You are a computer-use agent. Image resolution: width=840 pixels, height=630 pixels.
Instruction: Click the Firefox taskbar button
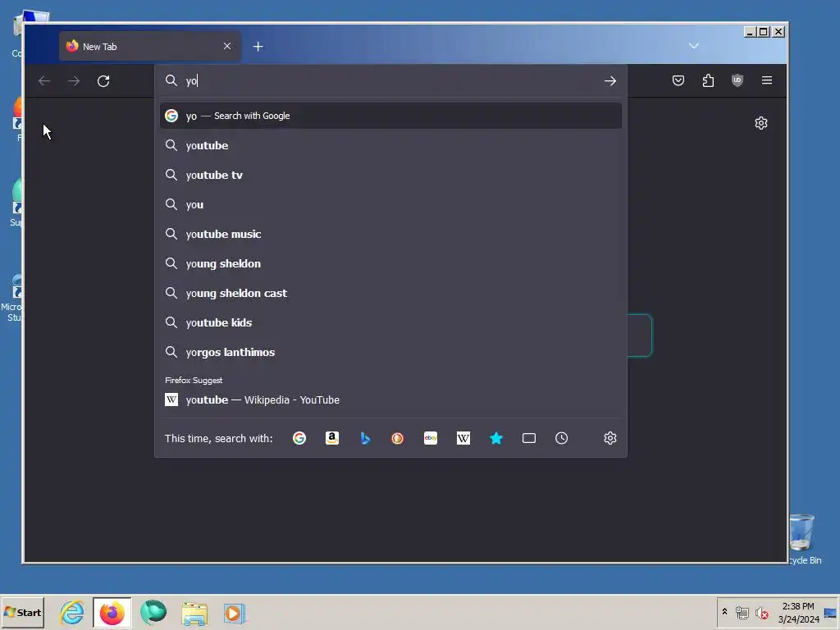[112, 613]
